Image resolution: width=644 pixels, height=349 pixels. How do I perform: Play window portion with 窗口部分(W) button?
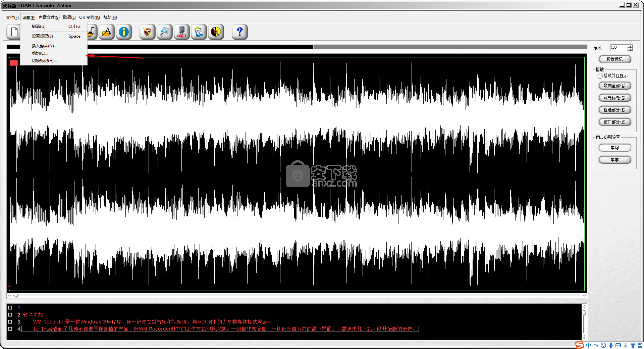(615, 122)
